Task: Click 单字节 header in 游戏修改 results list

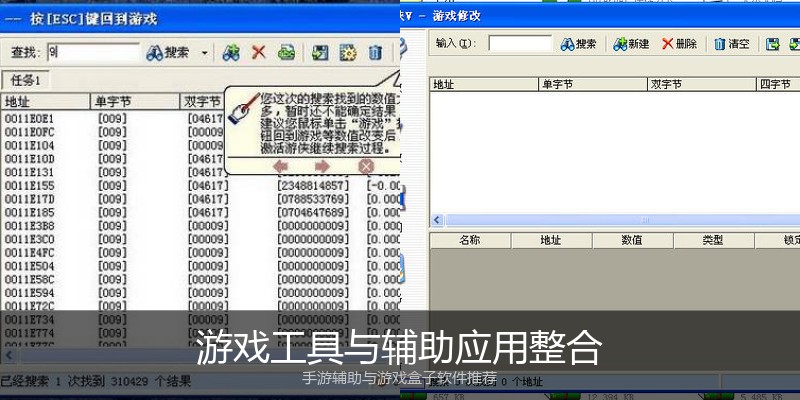Action: 593,85
